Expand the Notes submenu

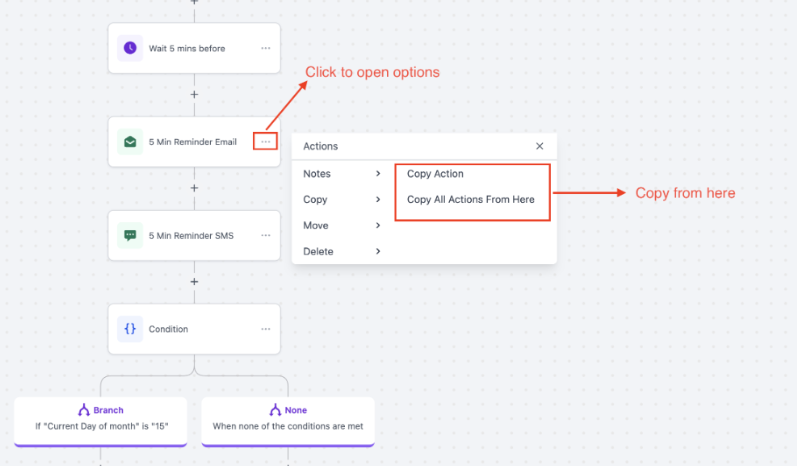coord(378,174)
